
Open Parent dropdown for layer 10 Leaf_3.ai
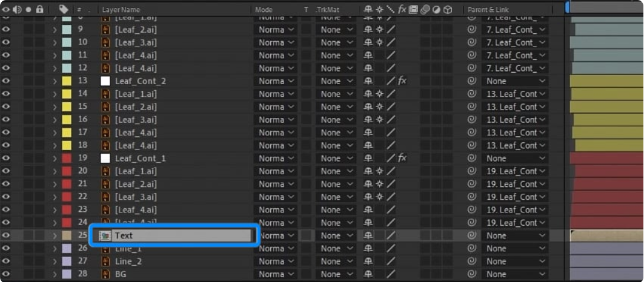(515, 42)
